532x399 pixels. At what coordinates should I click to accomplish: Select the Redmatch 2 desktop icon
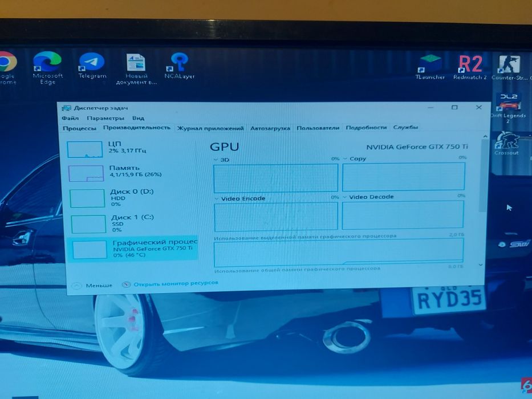tap(470, 67)
